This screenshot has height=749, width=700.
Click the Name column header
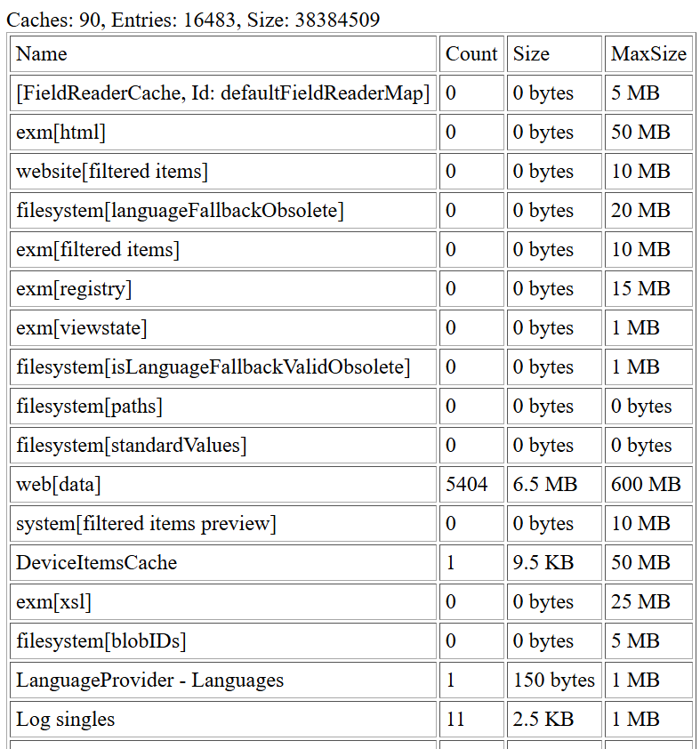[223, 54]
